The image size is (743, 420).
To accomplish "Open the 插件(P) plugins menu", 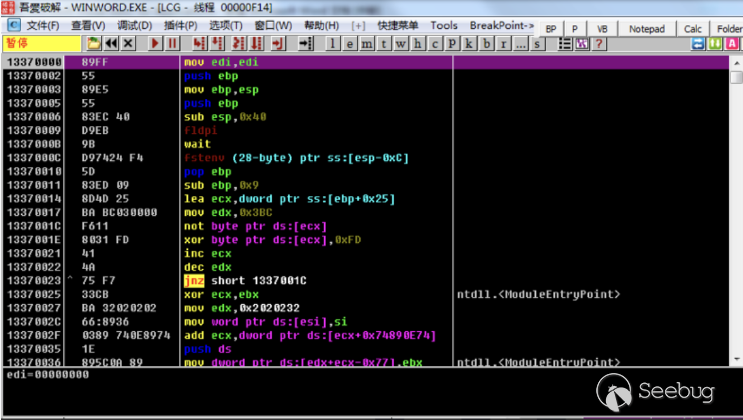I will point(180,25).
